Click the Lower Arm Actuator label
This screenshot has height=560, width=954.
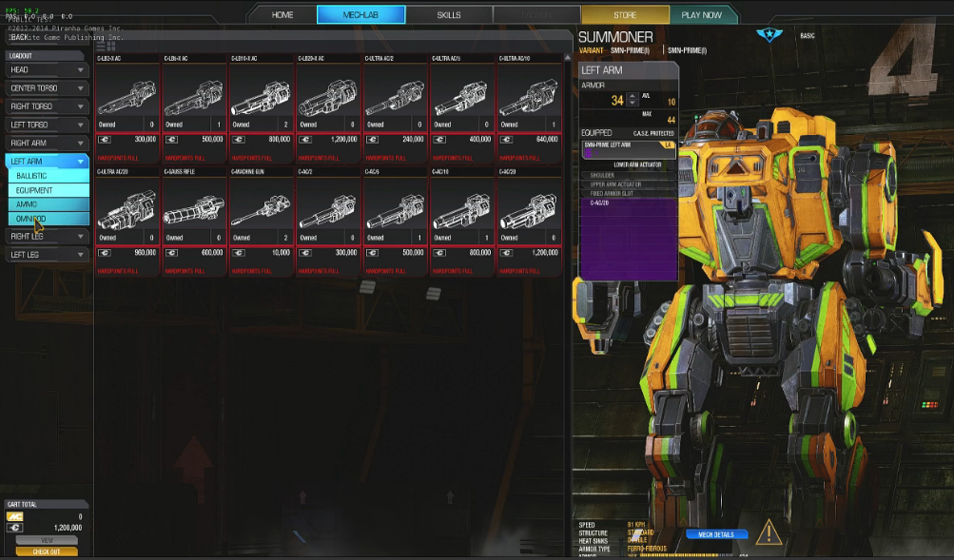point(637,164)
